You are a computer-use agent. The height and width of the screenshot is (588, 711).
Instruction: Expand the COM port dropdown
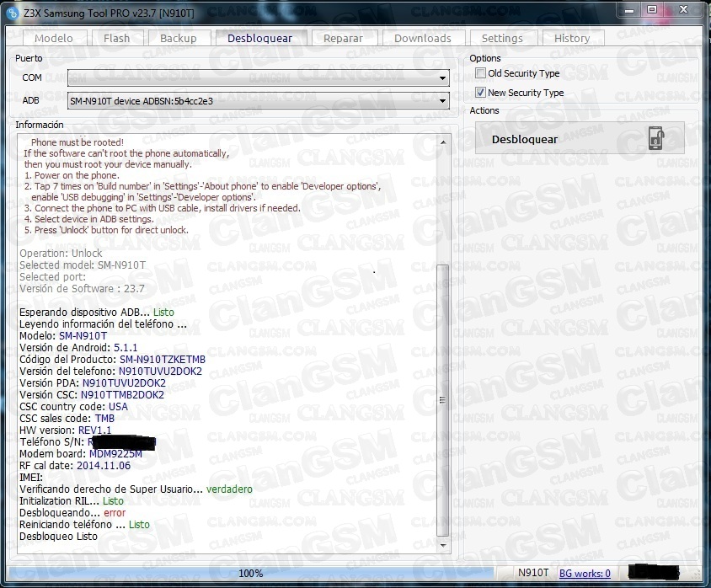click(x=442, y=78)
